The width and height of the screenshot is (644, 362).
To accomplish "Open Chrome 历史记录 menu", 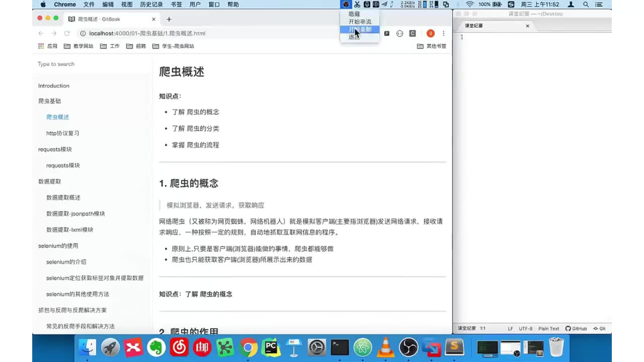I will pos(151,4).
